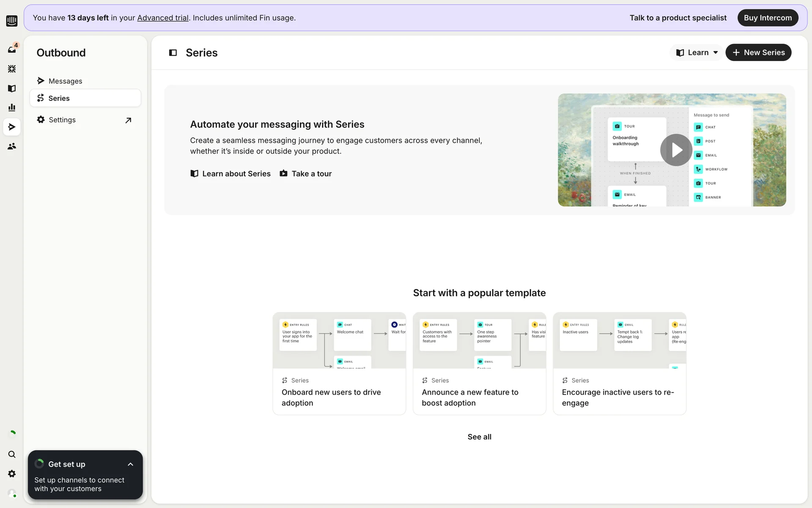Click the Fin AI sparkle icon in sidebar
812x508 pixels.
(x=12, y=69)
